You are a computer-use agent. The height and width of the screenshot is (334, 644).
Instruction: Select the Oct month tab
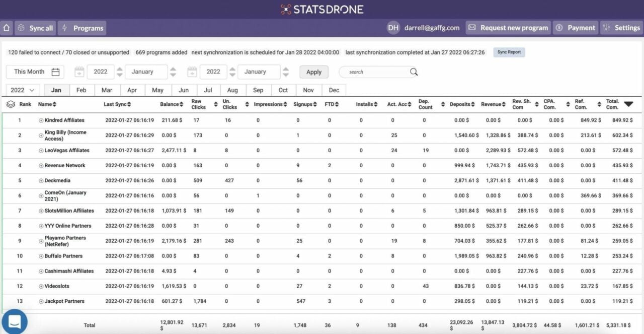(x=283, y=90)
